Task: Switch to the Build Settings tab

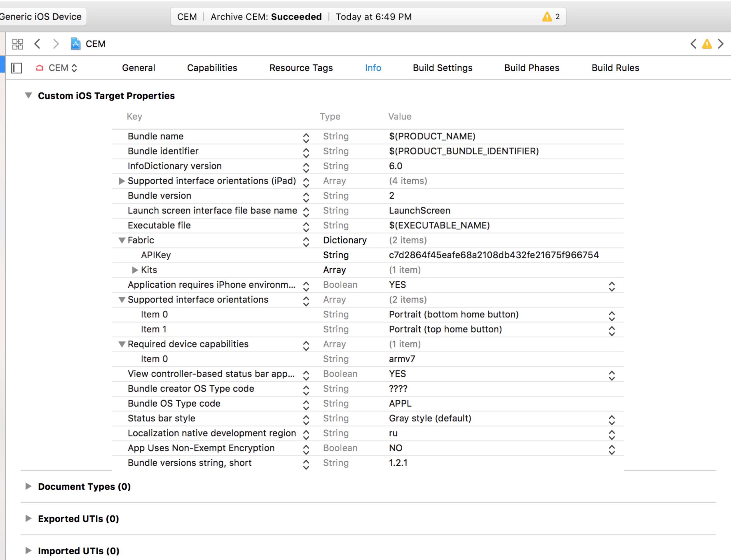Action: tap(443, 68)
